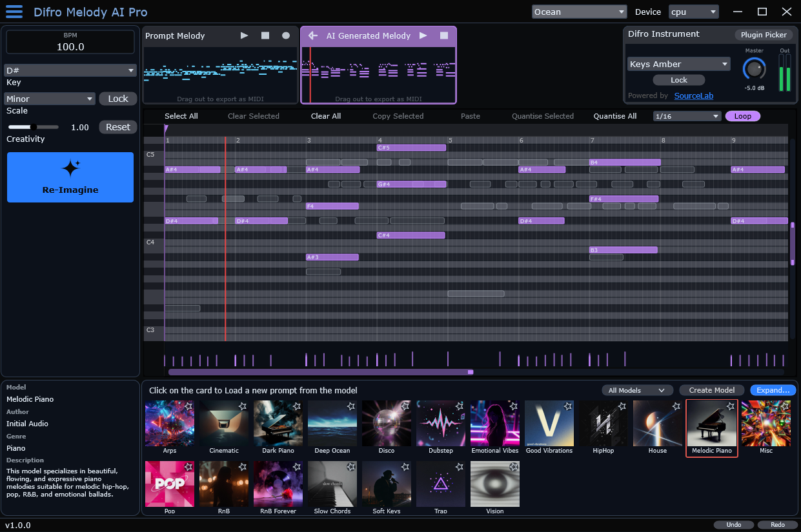Click Paste in the editor toolbar
The width and height of the screenshot is (801, 532).
pos(471,116)
